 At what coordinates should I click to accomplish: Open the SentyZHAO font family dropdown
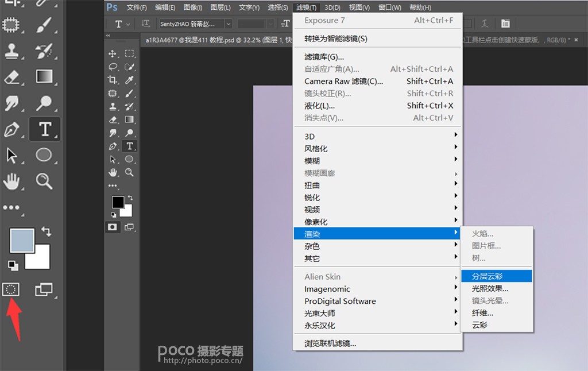(x=228, y=24)
